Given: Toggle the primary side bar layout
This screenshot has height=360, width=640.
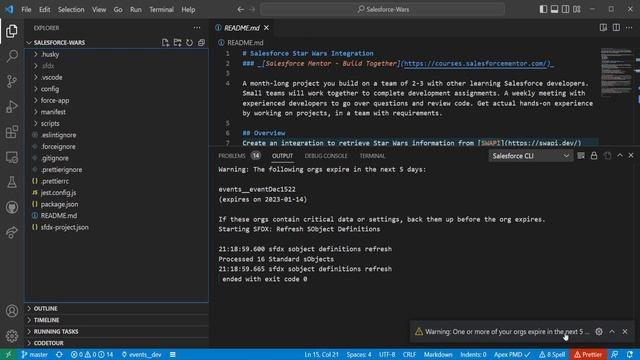Looking at the screenshot, I should 543,9.
